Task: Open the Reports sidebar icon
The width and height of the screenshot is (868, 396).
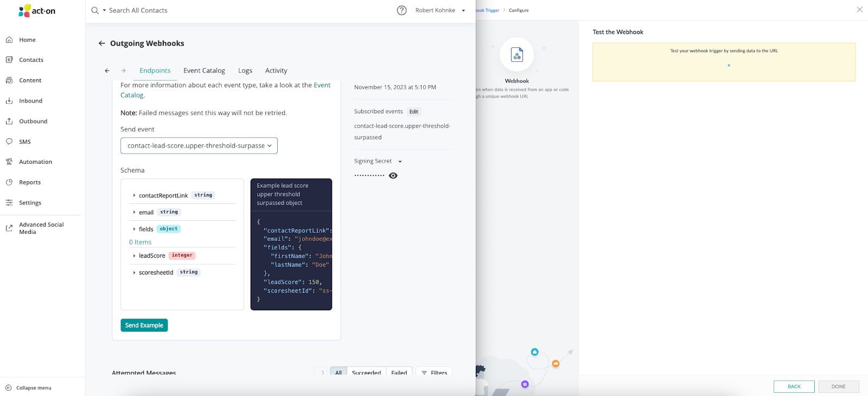Action: (9, 182)
